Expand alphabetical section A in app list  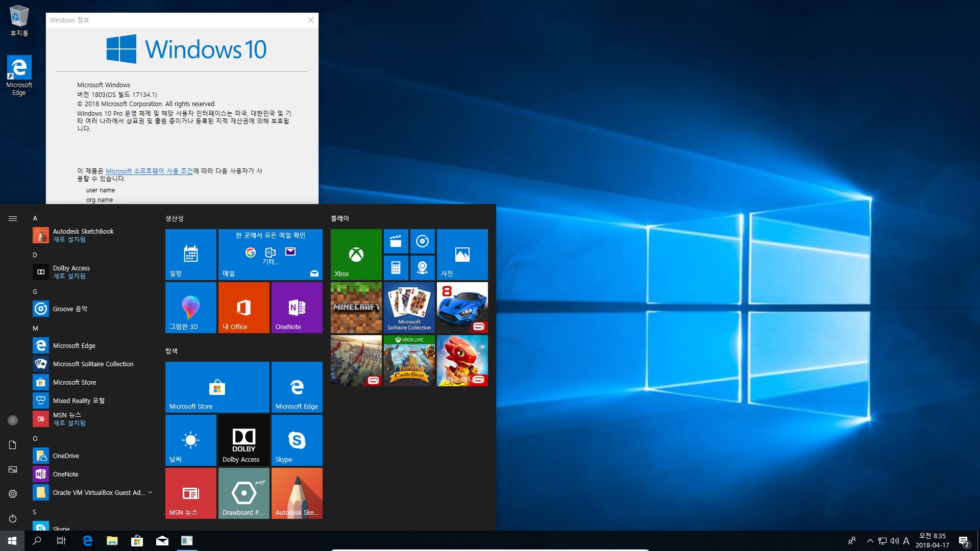35,217
